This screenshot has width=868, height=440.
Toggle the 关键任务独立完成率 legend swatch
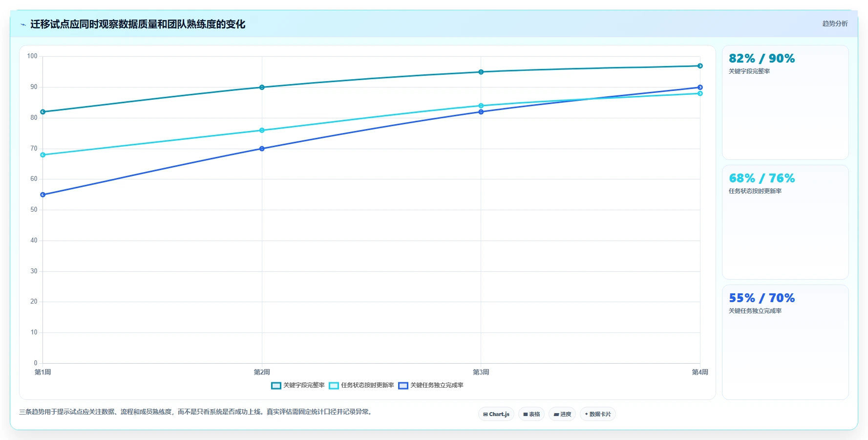pos(403,386)
